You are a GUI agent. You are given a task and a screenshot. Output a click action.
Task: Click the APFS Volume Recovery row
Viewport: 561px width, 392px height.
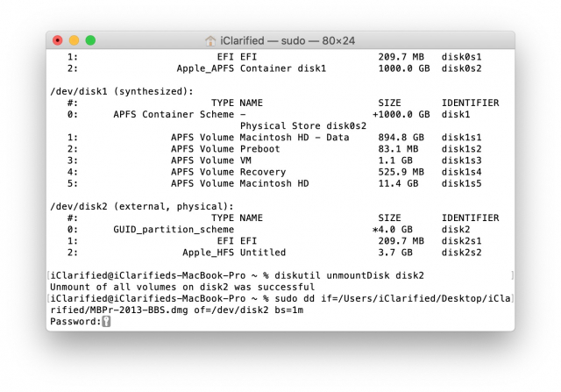tap(274, 172)
